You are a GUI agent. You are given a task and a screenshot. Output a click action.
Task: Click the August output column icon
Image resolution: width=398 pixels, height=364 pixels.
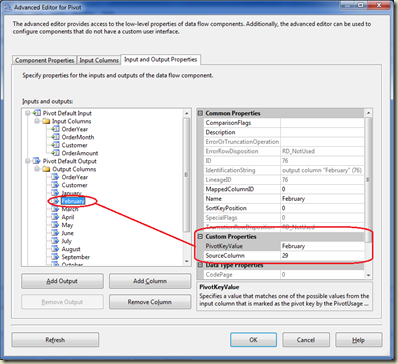(x=55, y=249)
